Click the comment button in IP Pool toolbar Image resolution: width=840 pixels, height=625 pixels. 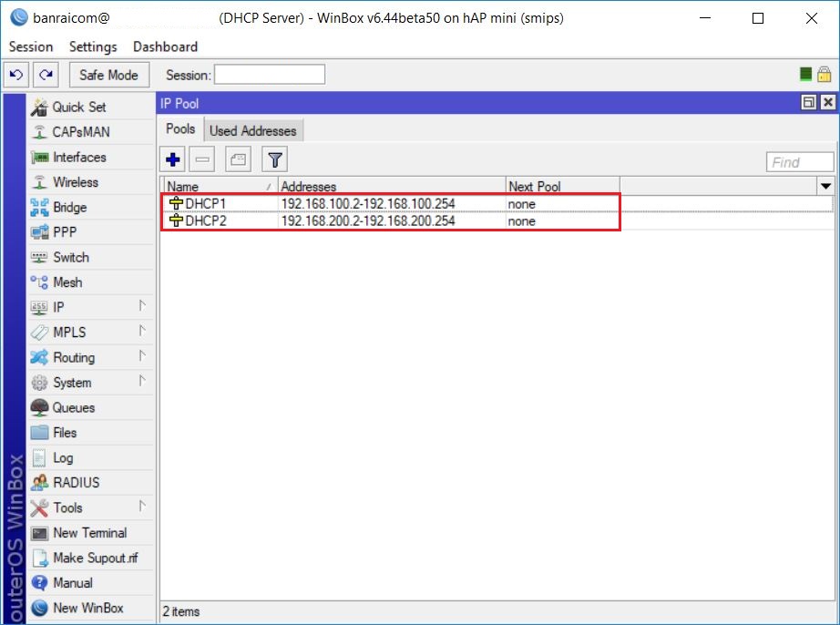(x=239, y=159)
